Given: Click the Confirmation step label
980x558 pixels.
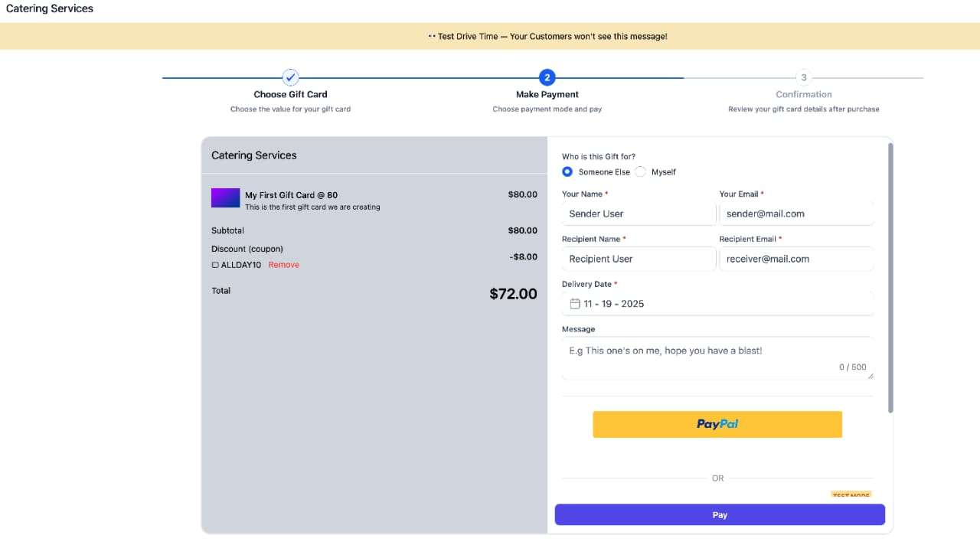Looking at the screenshot, I should [x=803, y=94].
